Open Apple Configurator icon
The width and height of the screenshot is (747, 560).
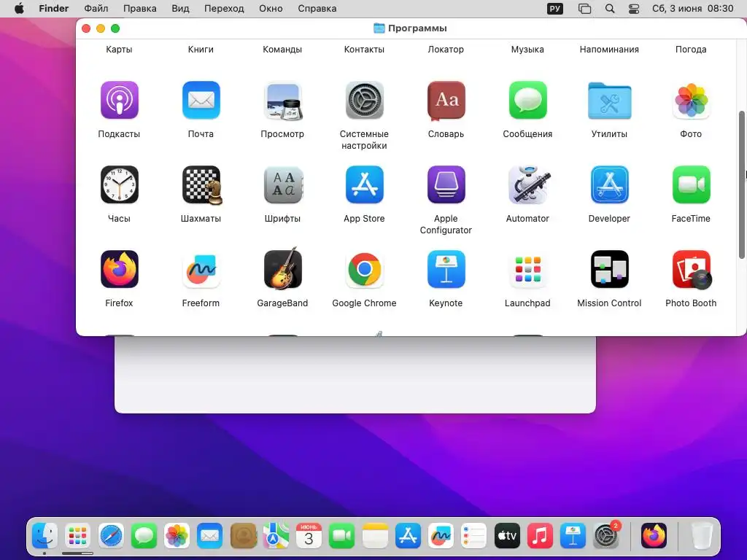pos(446,184)
